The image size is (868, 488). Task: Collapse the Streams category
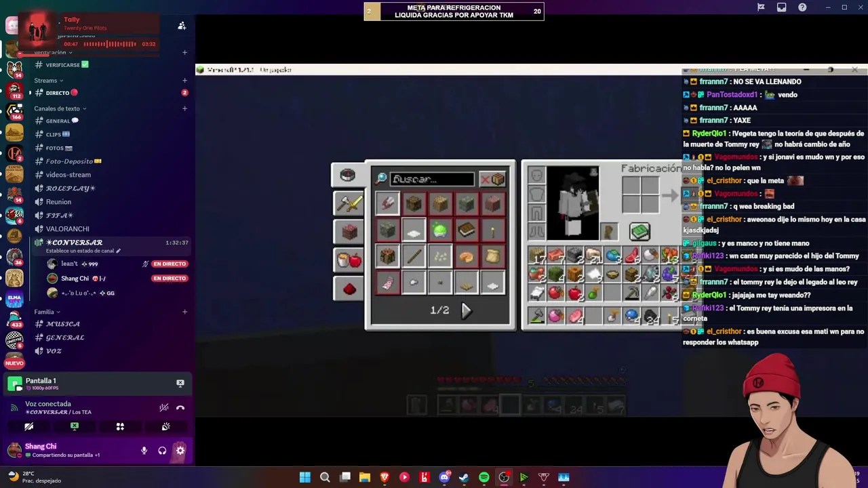[48, 81]
